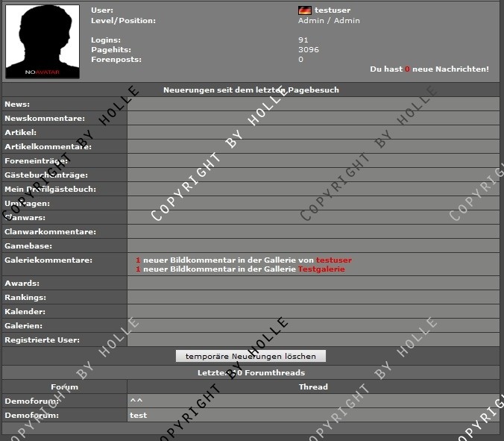Click the 'Neuerungen seit dem letzten Pagebesuch' header
Screen dimensions: 504x441
251,90
